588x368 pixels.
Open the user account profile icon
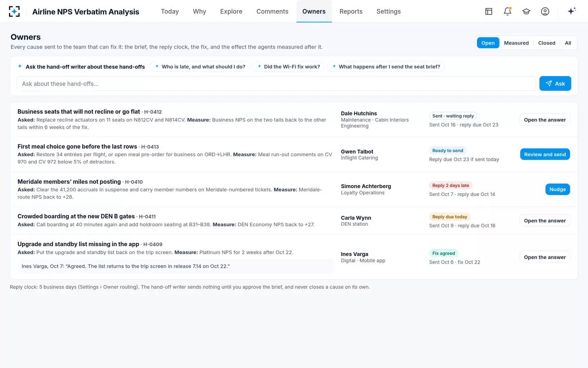545,11
